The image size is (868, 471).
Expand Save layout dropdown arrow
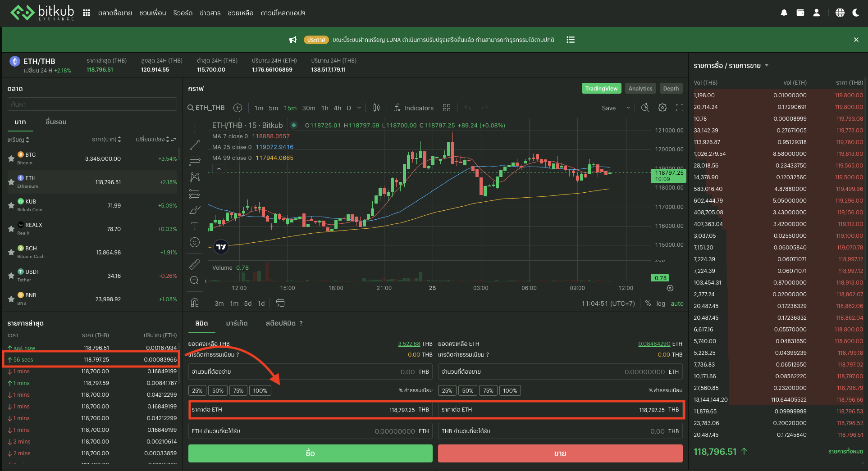(628, 108)
